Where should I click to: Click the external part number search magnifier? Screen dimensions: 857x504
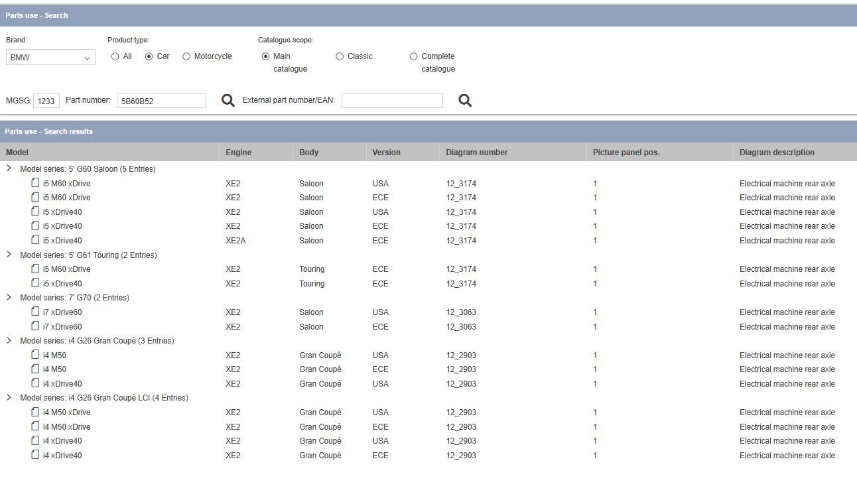pos(466,101)
